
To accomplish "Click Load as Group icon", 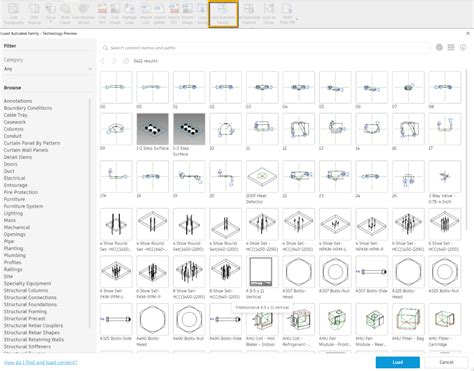I will click(x=269, y=13).
